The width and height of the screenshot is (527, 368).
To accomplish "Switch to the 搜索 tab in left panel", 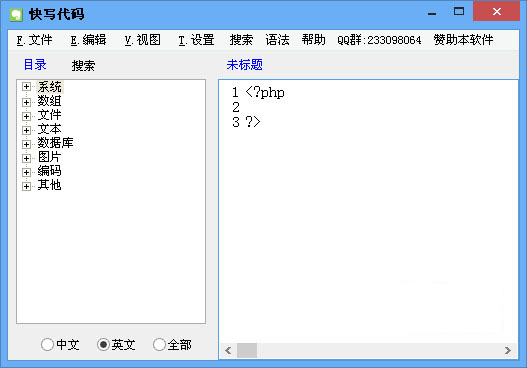I will (x=83, y=66).
